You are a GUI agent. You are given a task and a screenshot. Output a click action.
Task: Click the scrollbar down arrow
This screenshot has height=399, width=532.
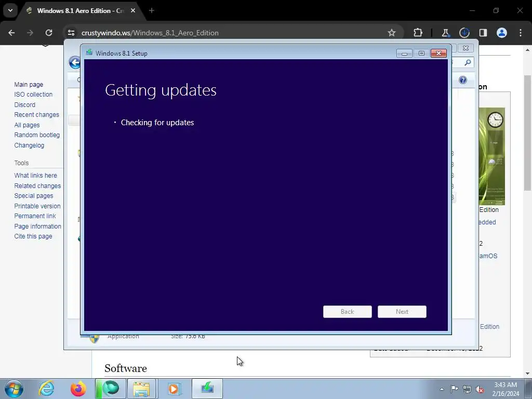[x=527, y=374]
